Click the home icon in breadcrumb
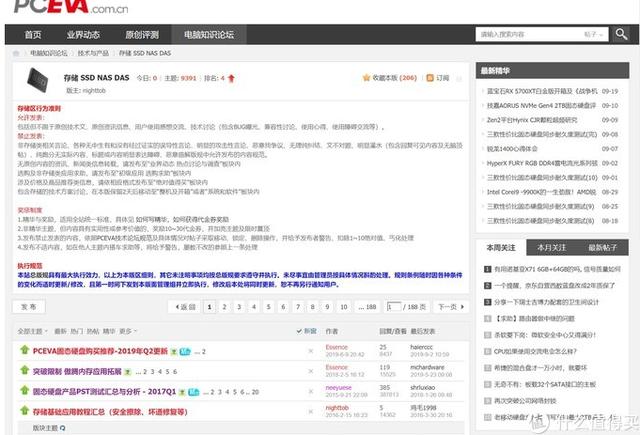This screenshot has height=435, width=640. [16, 53]
